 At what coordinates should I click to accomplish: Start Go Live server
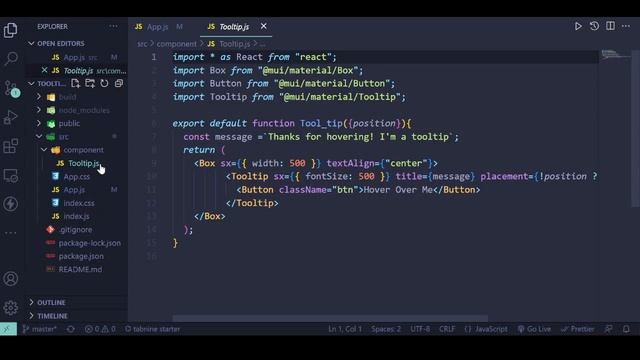click(x=534, y=329)
